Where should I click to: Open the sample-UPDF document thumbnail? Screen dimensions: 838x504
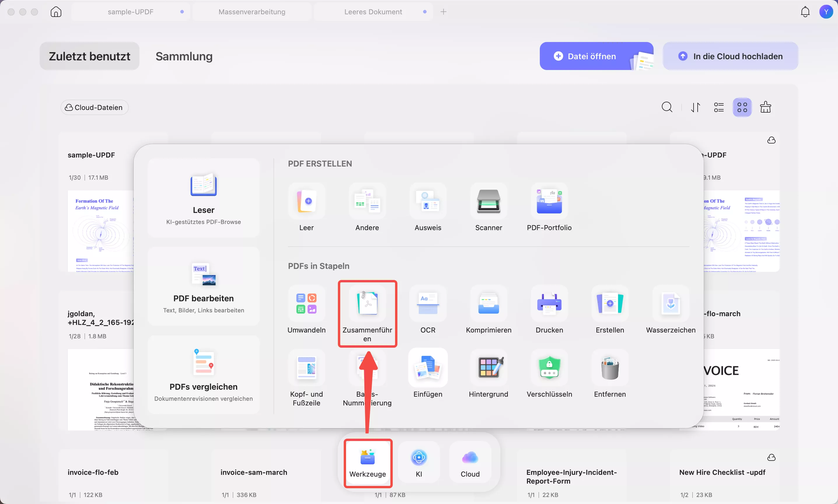tap(100, 231)
